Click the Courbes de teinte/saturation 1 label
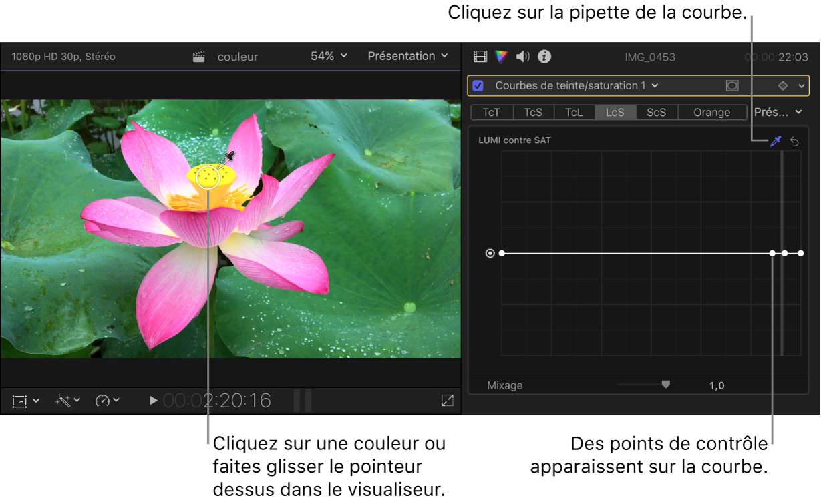The width and height of the screenshot is (821, 504). pyautogui.click(x=570, y=85)
